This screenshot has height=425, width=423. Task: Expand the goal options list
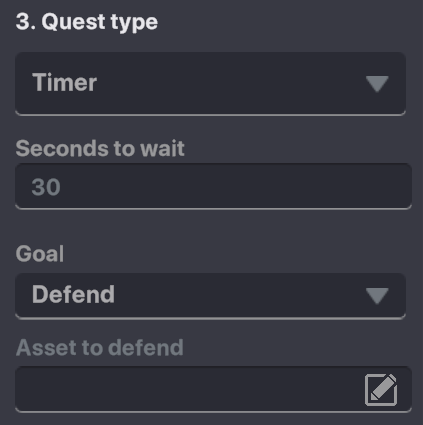tap(210, 296)
